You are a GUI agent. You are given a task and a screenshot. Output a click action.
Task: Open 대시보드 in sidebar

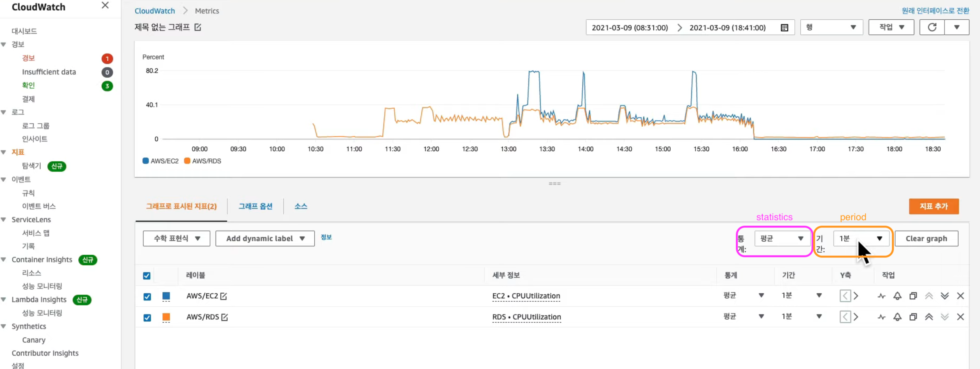[24, 31]
